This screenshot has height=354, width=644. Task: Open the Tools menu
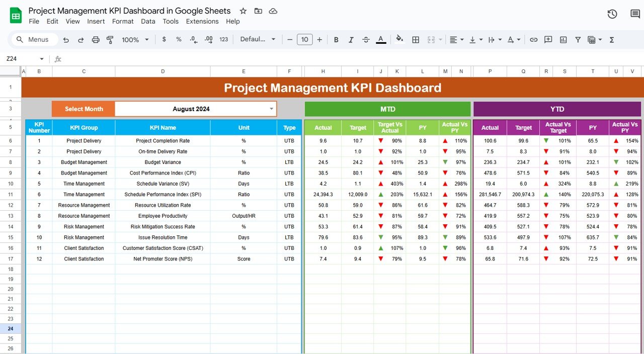pyautogui.click(x=171, y=22)
